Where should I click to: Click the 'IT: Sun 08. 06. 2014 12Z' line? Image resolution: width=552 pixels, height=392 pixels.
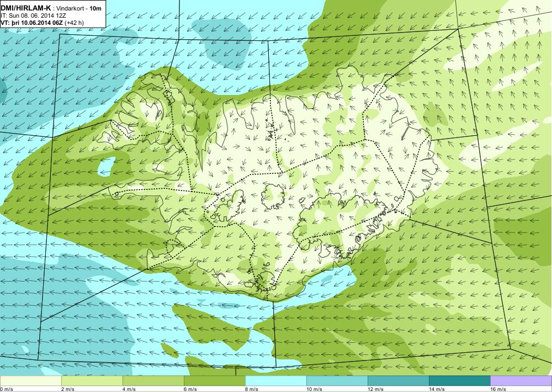point(33,15)
